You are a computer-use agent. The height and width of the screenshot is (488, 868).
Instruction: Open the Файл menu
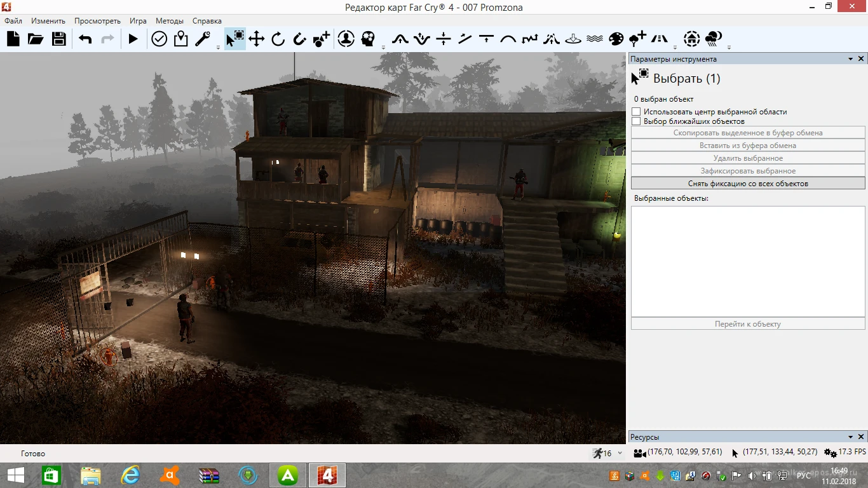coord(13,21)
